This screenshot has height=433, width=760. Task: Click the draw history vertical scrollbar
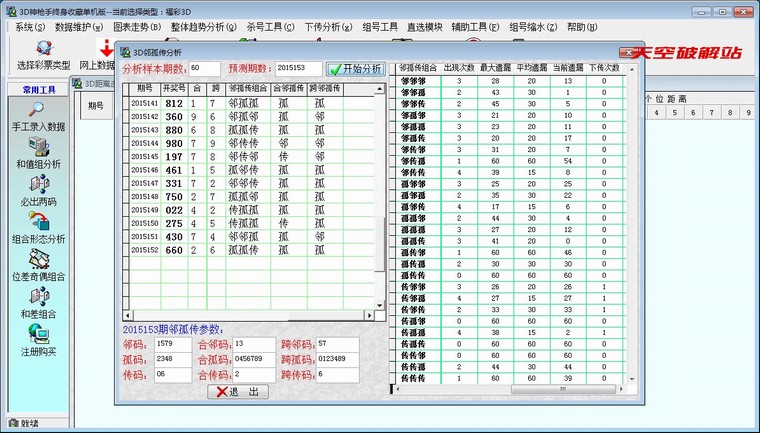tap(380, 180)
